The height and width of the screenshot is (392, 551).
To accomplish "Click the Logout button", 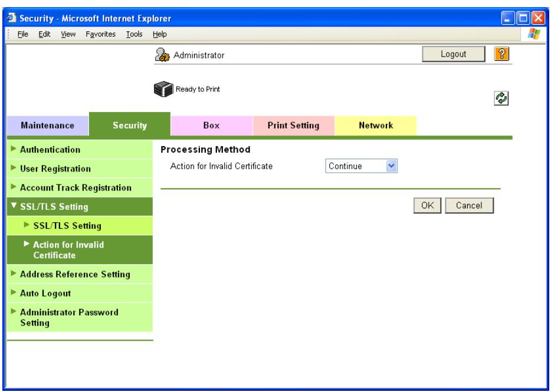I will (453, 54).
